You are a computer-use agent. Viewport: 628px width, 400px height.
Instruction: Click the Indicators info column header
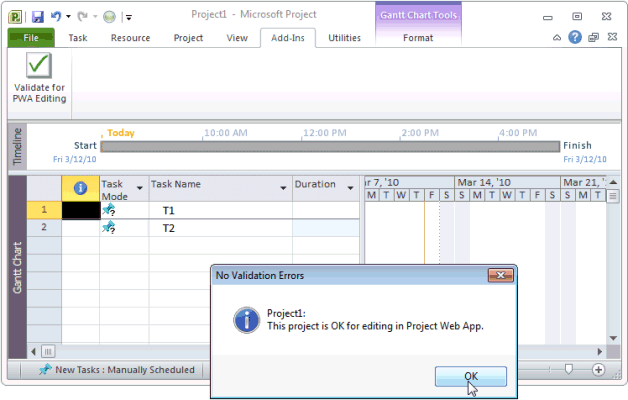coord(81,188)
